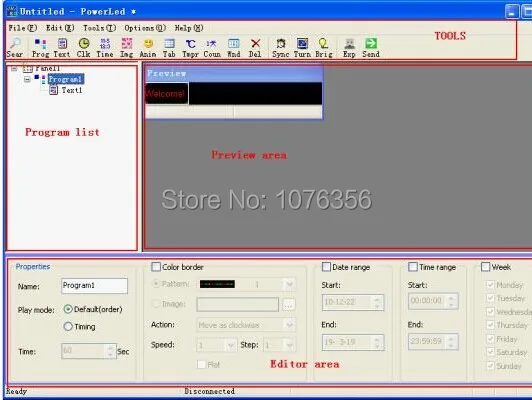Click the border pattern color preview
The image size is (532, 400).
click(217, 284)
